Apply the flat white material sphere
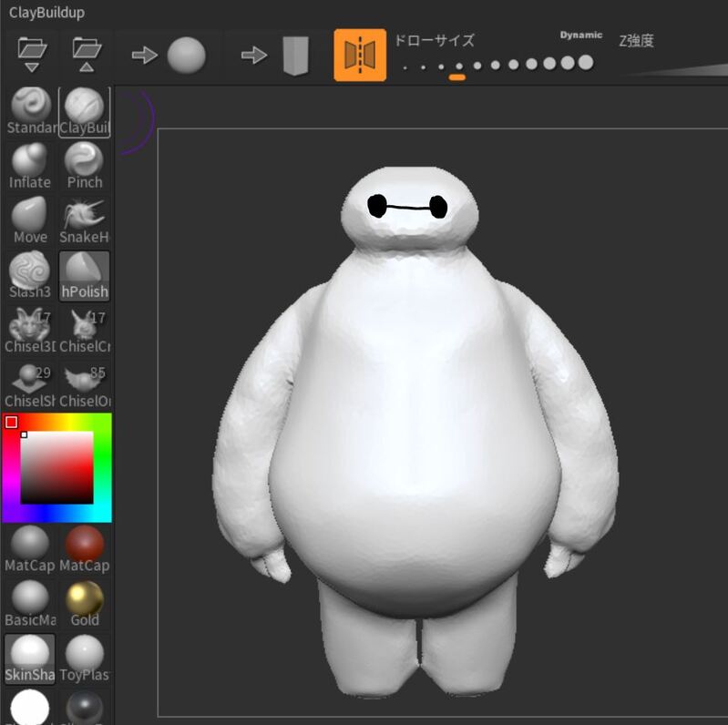This screenshot has height=725, width=728. [30, 708]
